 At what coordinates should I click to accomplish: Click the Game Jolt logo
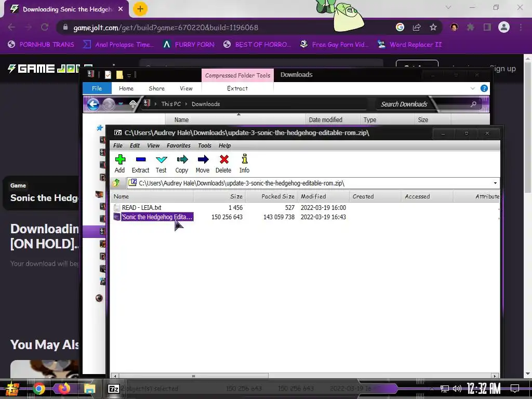click(50, 69)
